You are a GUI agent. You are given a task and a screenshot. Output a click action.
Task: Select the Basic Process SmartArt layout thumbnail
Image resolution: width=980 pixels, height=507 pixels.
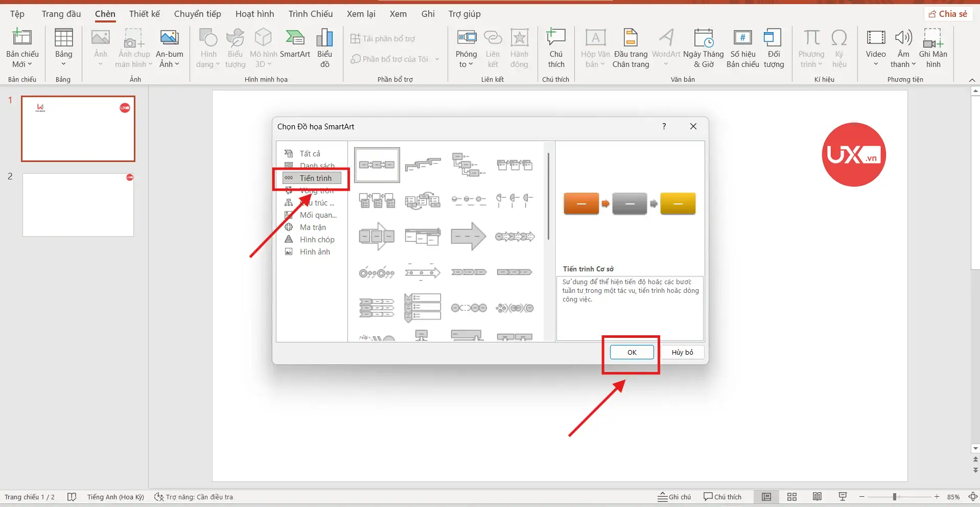pyautogui.click(x=377, y=165)
